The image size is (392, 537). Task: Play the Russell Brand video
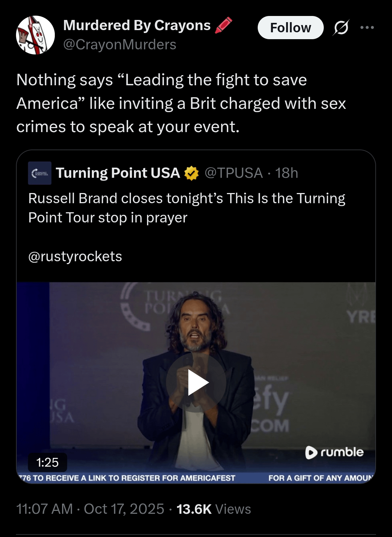(196, 382)
